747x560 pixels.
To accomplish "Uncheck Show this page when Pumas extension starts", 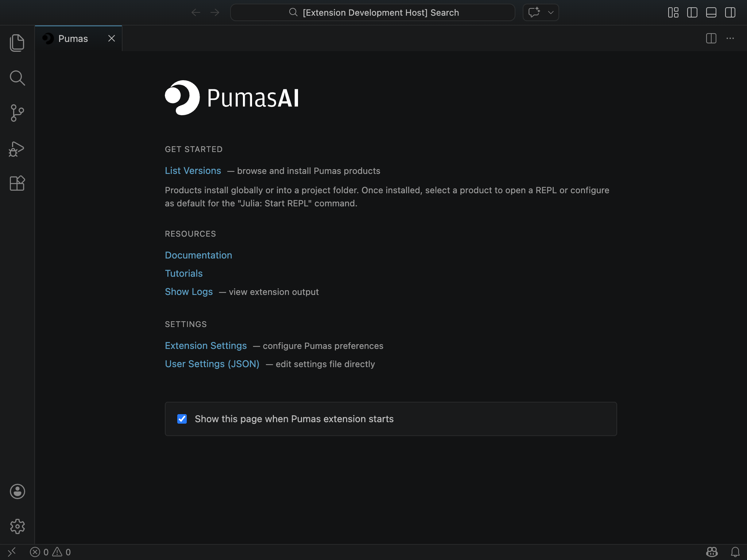I will pos(182,419).
